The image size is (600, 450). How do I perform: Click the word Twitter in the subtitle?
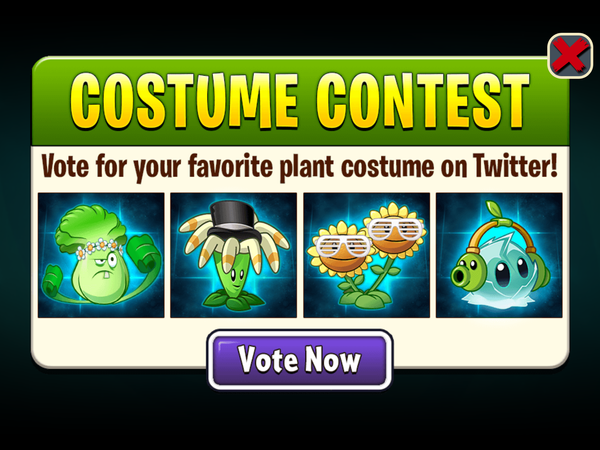[x=515, y=166]
